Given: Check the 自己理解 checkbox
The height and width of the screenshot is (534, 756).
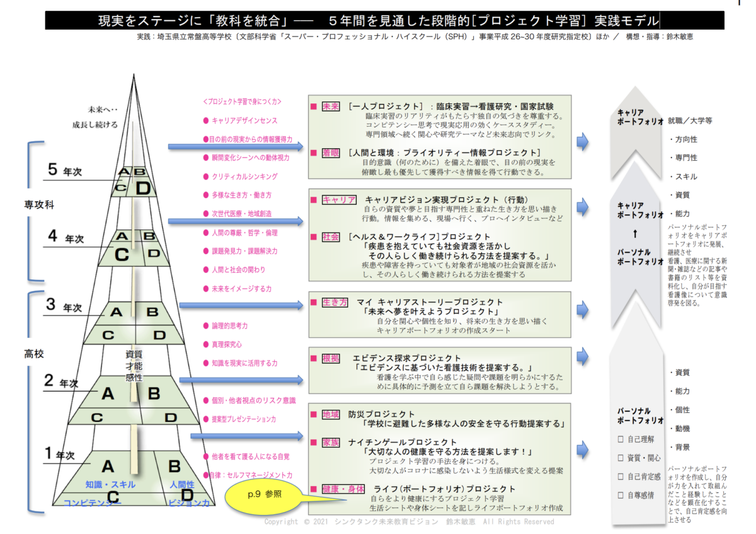Looking at the screenshot, I should click(x=621, y=439).
